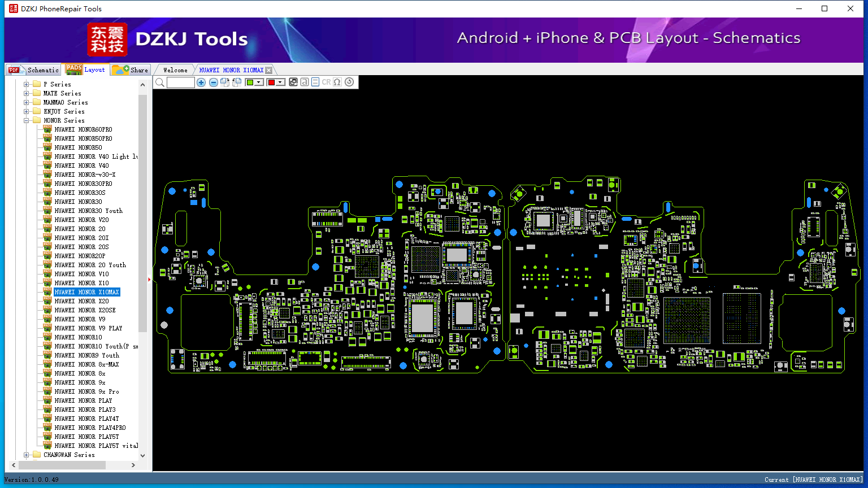Click PADS icon beside HUAWEI HONOR30

[x=47, y=202]
